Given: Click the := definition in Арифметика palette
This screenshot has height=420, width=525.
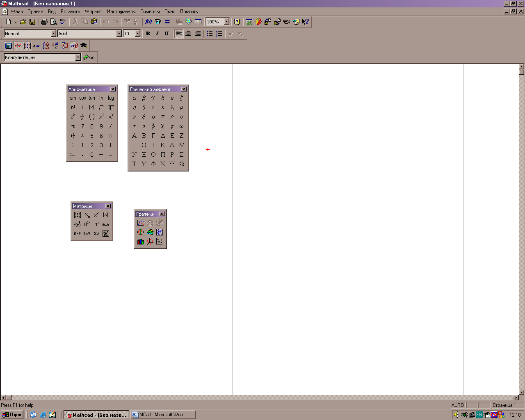Looking at the screenshot, I should [x=73, y=155].
